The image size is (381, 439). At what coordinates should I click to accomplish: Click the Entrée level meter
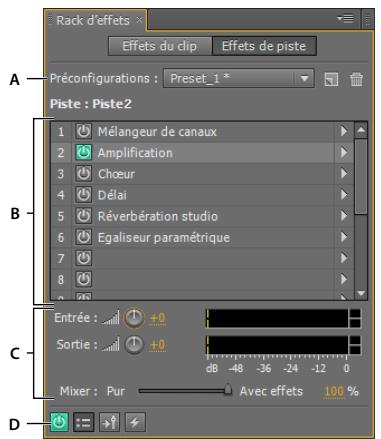[283, 318]
